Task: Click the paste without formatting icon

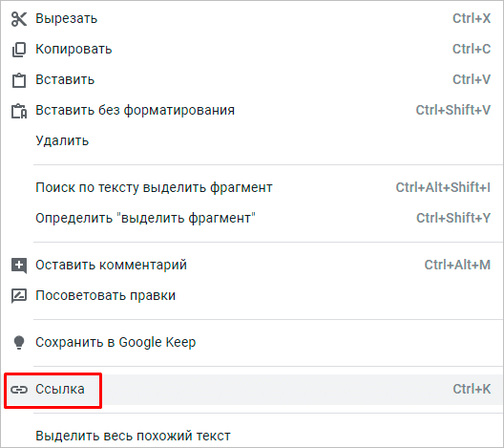Action: [19, 111]
